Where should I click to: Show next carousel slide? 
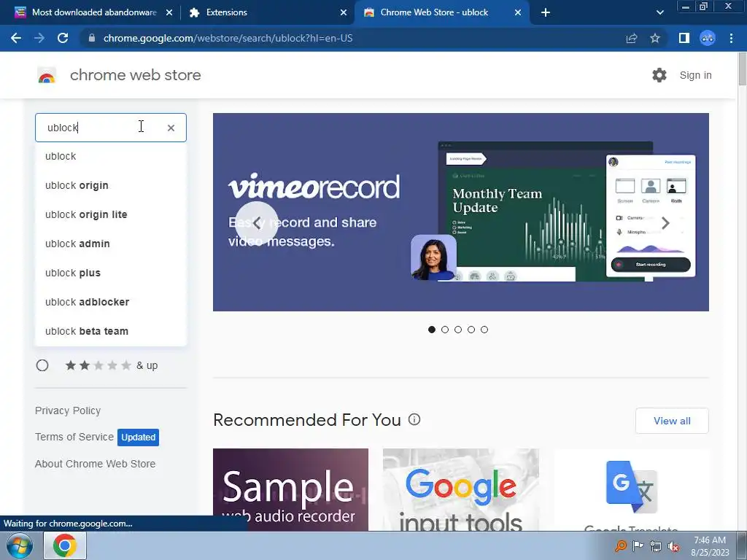(x=665, y=223)
